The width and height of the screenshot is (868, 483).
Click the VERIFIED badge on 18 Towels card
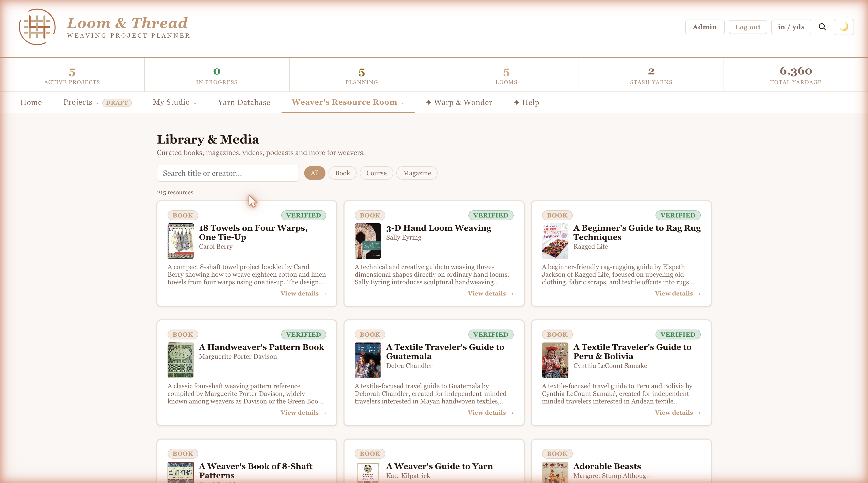click(304, 215)
